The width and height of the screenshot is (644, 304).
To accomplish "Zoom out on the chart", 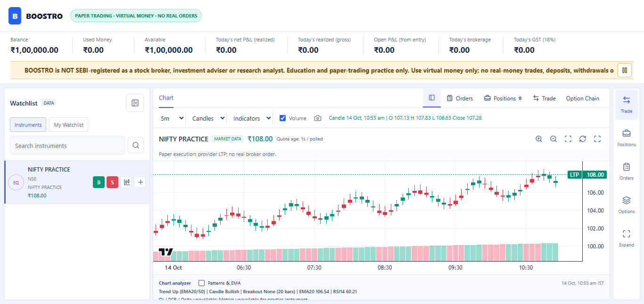I will pyautogui.click(x=553, y=139).
